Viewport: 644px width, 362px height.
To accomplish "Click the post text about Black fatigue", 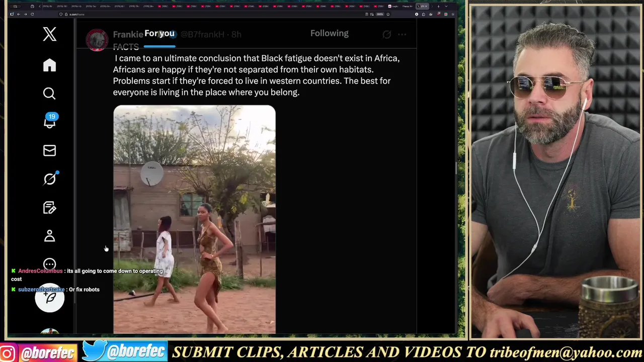I will click(256, 75).
